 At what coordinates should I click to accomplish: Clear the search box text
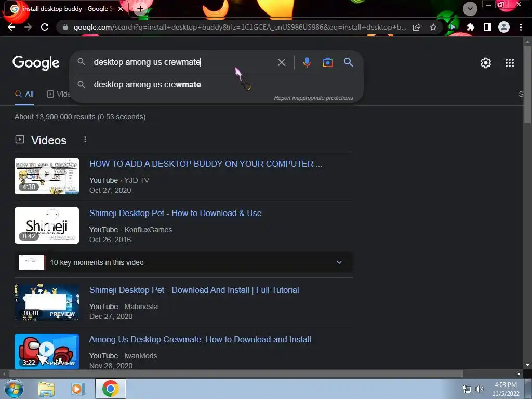[281, 62]
